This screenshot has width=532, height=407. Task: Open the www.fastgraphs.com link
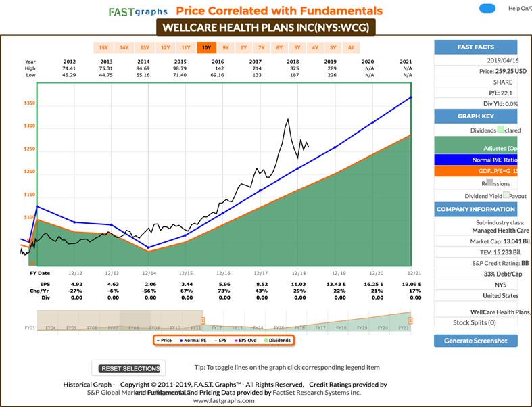tap(224, 400)
